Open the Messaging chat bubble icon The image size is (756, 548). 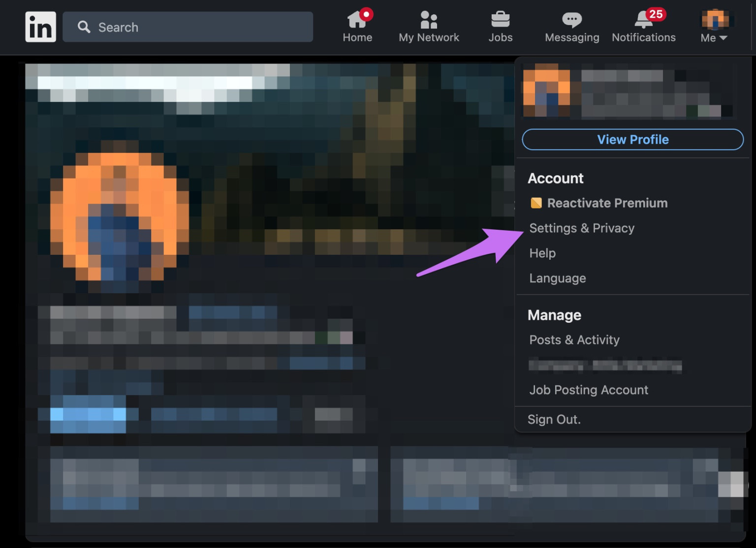[x=571, y=20]
